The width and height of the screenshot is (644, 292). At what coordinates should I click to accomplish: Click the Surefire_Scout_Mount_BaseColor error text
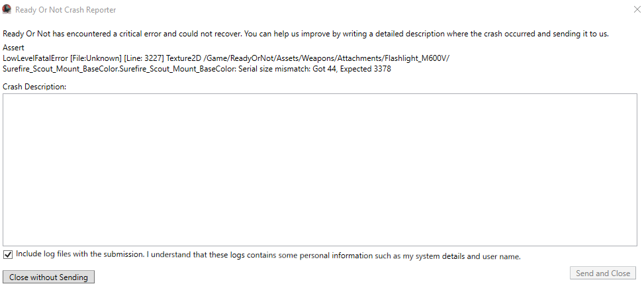(x=119, y=69)
